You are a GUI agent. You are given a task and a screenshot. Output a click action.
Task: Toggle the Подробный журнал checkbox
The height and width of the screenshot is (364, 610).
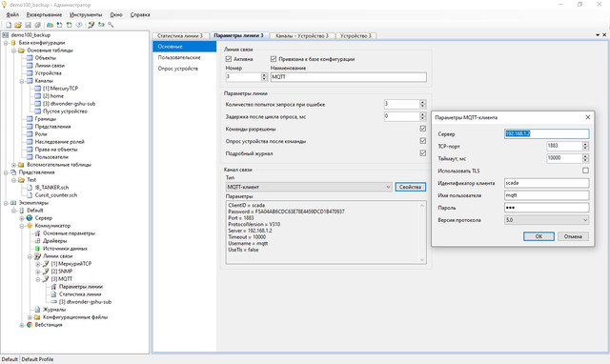(x=423, y=153)
